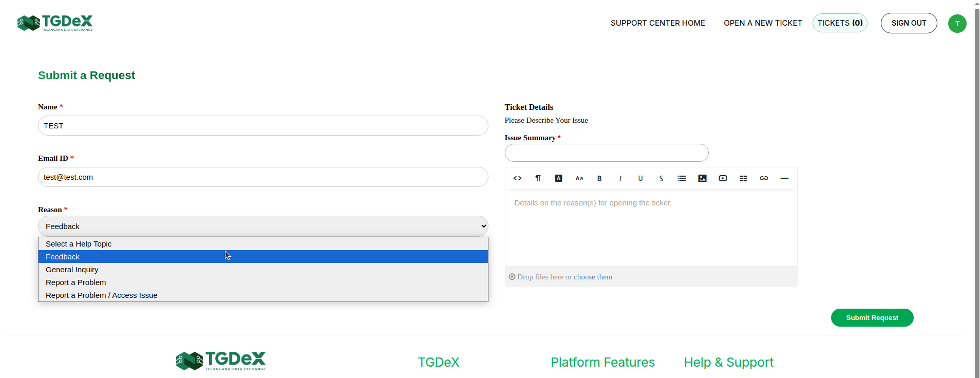Insert a list in editor
980x378 pixels.
(682, 178)
